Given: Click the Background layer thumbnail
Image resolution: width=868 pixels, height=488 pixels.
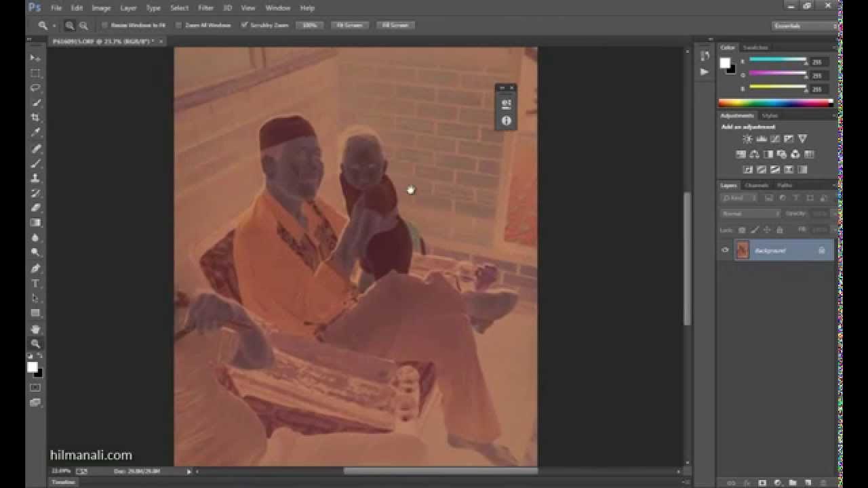Looking at the screenshot, I should (743, 250).
